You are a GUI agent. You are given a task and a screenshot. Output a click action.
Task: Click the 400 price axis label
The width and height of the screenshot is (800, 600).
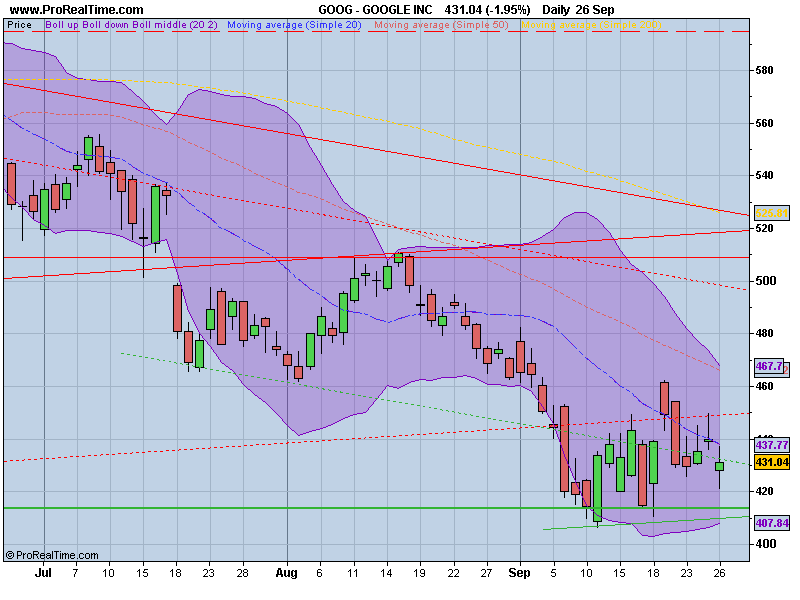(764, 544)
